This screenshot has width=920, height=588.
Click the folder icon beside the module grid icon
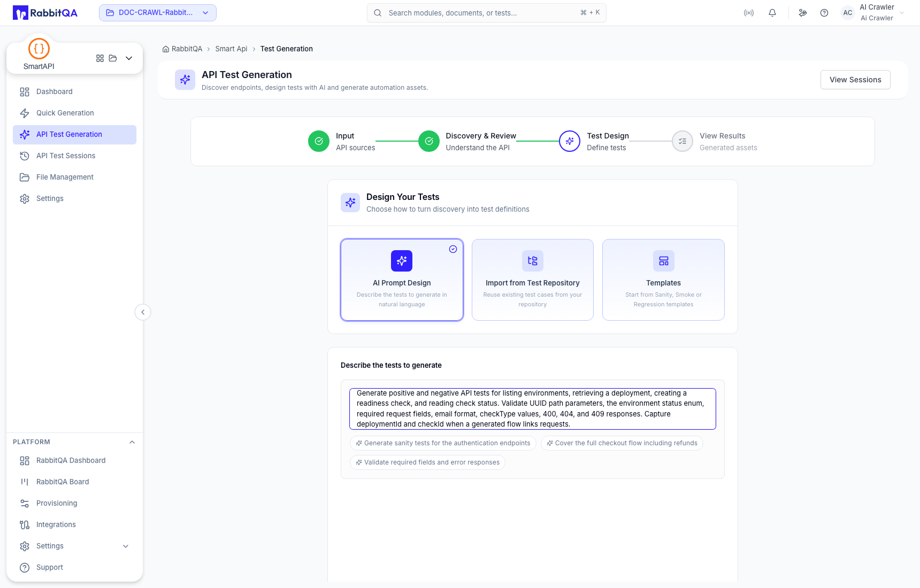click(113, 58)
